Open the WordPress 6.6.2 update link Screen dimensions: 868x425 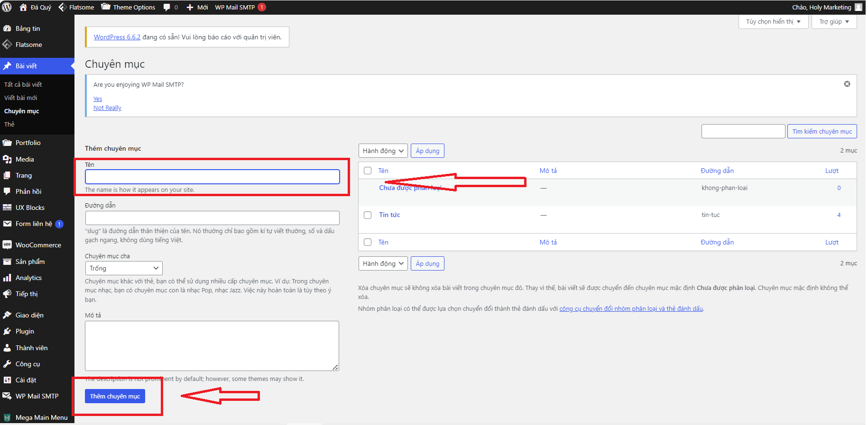click(117, 37)
